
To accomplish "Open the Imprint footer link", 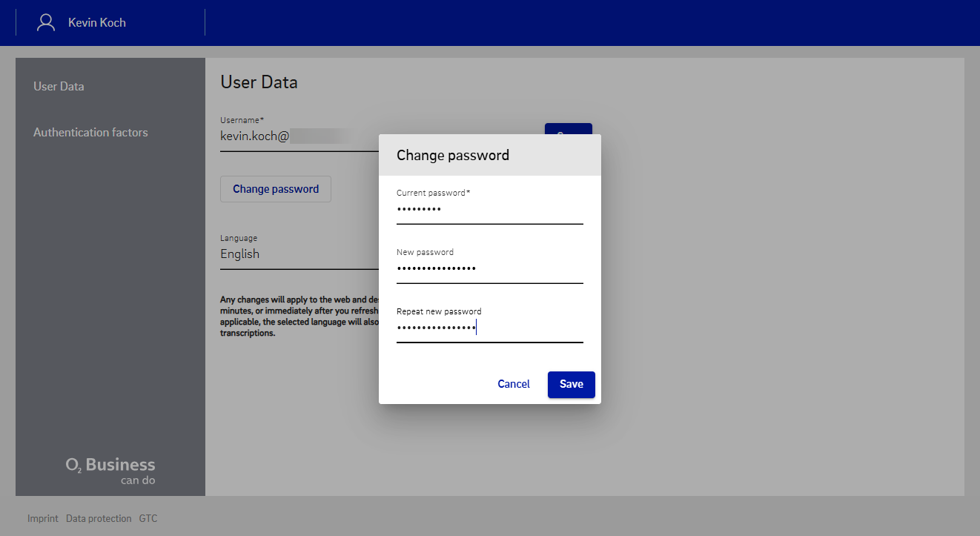I will click(42, 518).
